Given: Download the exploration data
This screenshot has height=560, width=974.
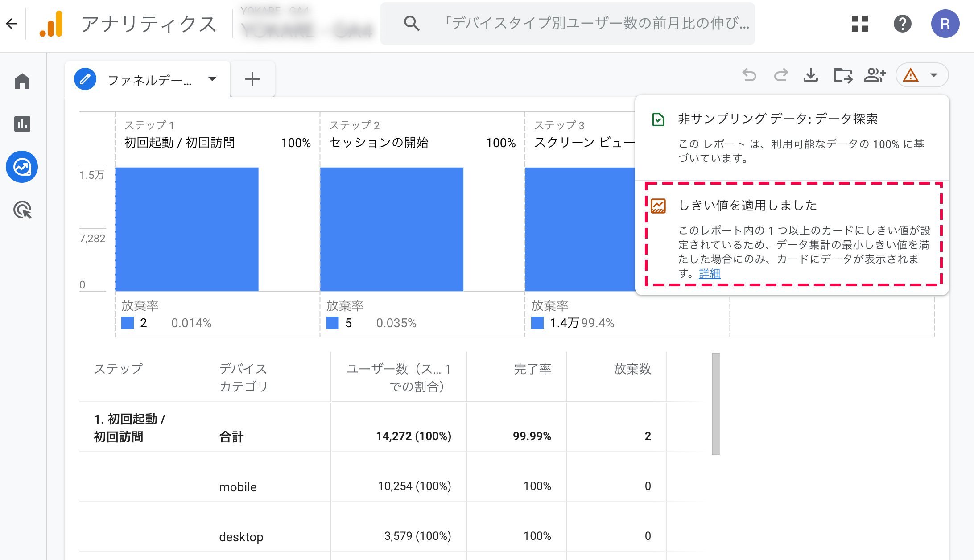Looking at the screenshot, I should click(811, 75).
